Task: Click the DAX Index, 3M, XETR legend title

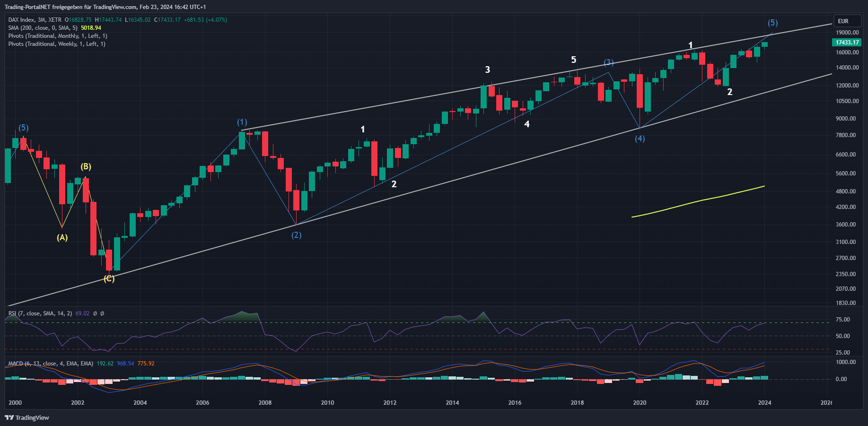Action: (x=35, y=20)
